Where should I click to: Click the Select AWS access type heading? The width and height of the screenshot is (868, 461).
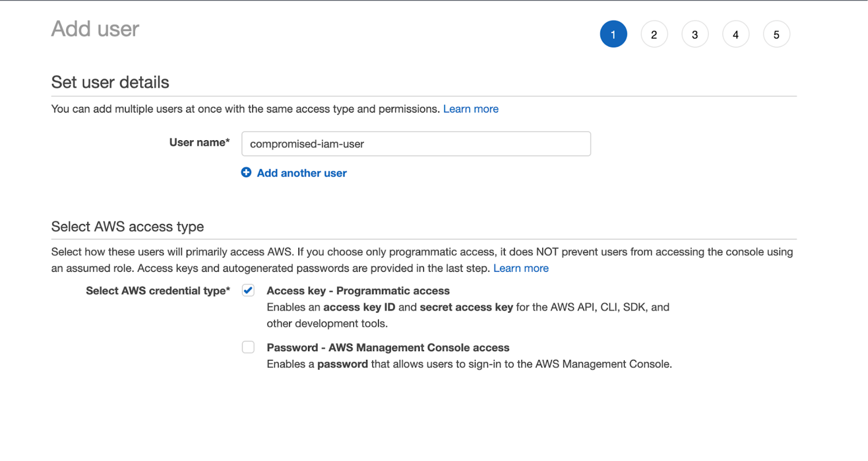128,227
